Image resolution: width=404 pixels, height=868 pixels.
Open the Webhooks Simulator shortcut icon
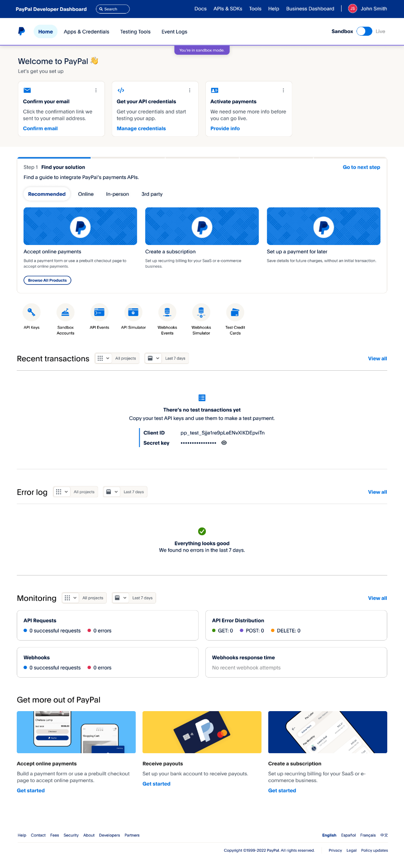pyautogui.click(x=201, y=312)
